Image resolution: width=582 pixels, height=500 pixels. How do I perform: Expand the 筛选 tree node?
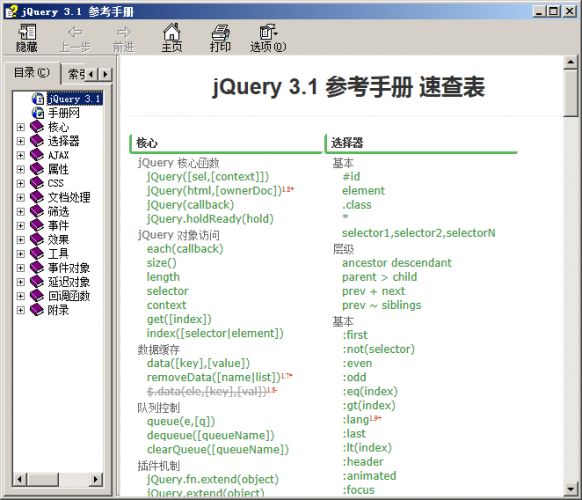pos(20,212)
